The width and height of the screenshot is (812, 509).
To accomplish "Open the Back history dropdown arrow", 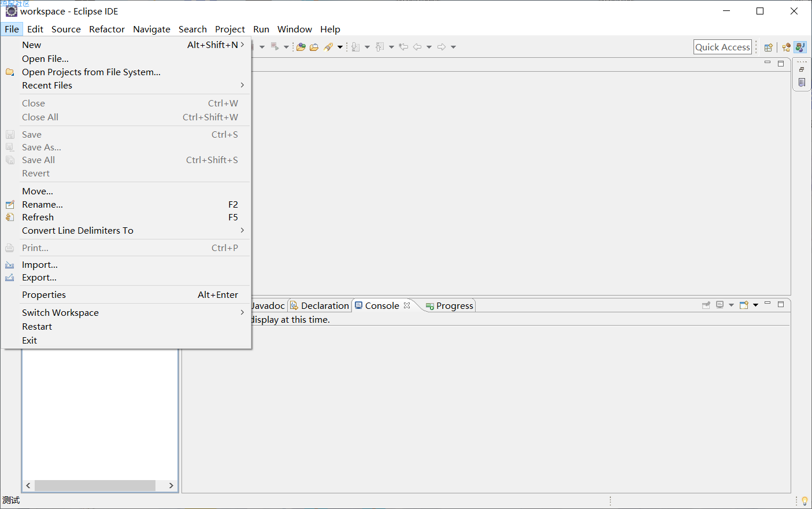I will pos(429,47).
